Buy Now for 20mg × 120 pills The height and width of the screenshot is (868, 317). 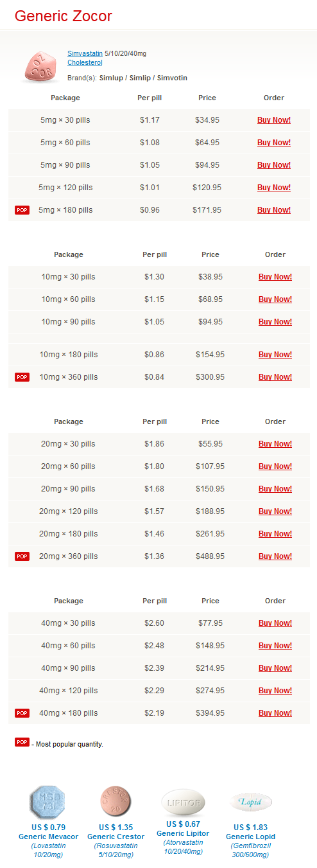pos(275,511)
